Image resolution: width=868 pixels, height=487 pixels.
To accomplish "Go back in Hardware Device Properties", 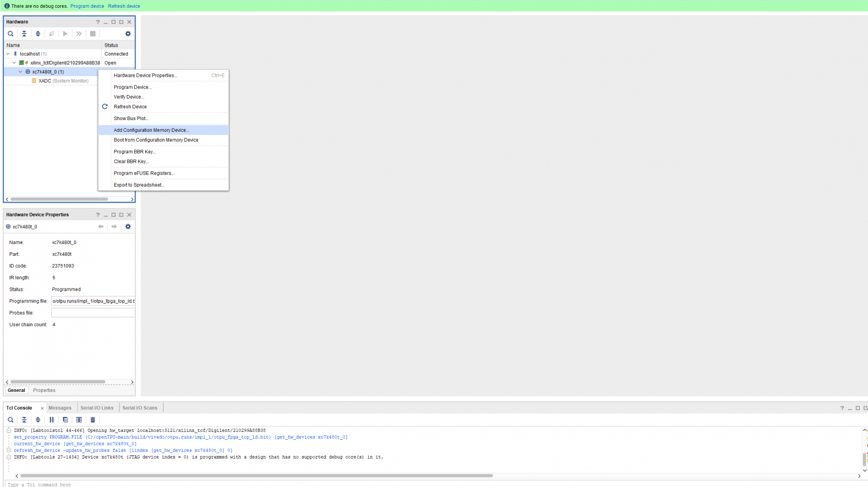I will (101, 227).
